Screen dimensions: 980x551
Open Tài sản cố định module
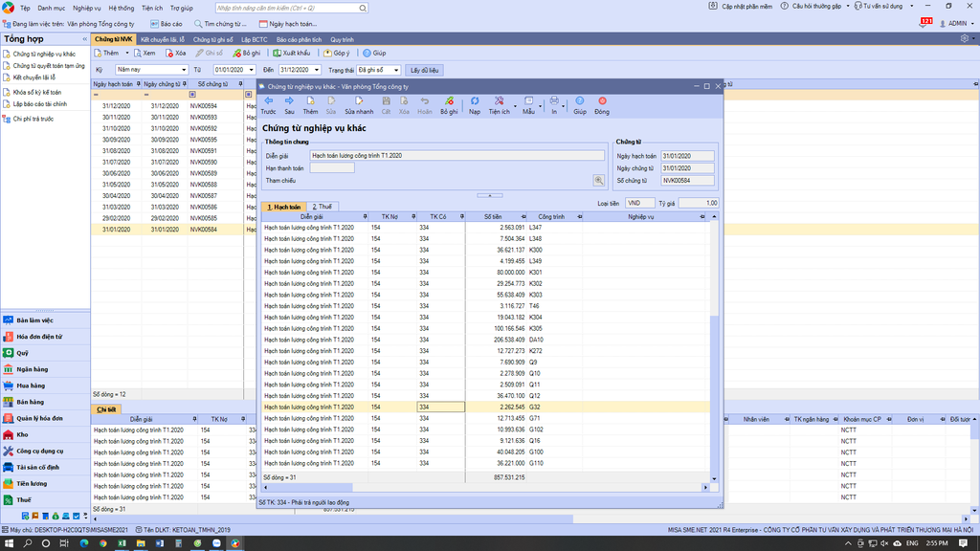45,467
